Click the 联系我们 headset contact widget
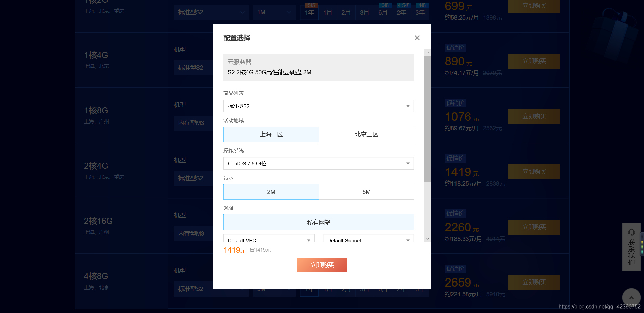The width and height of the screenshot is (644, 313). click(x=631, y=247)
